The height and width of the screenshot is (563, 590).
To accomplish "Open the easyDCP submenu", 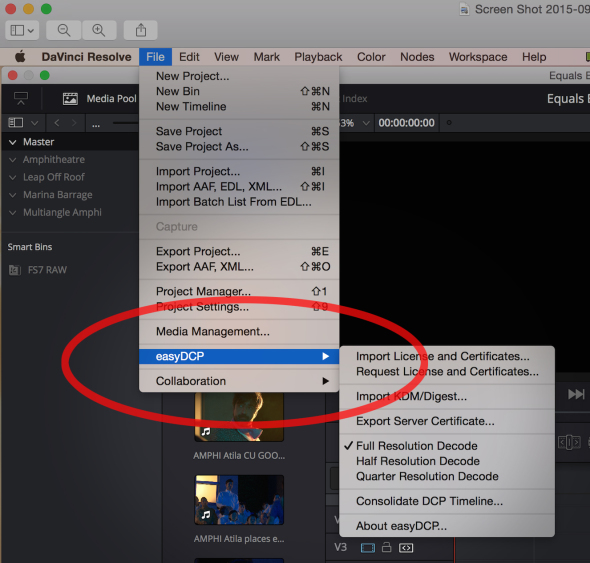I will pos(239,356).
